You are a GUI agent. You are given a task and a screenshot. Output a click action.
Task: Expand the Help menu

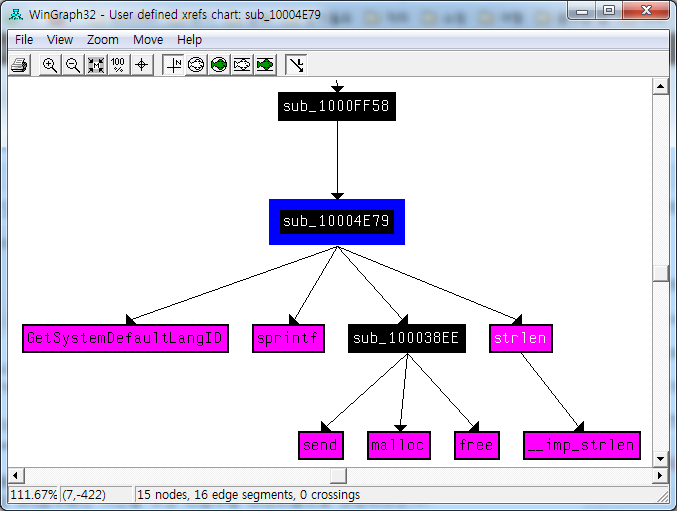[x=189, y=40]
